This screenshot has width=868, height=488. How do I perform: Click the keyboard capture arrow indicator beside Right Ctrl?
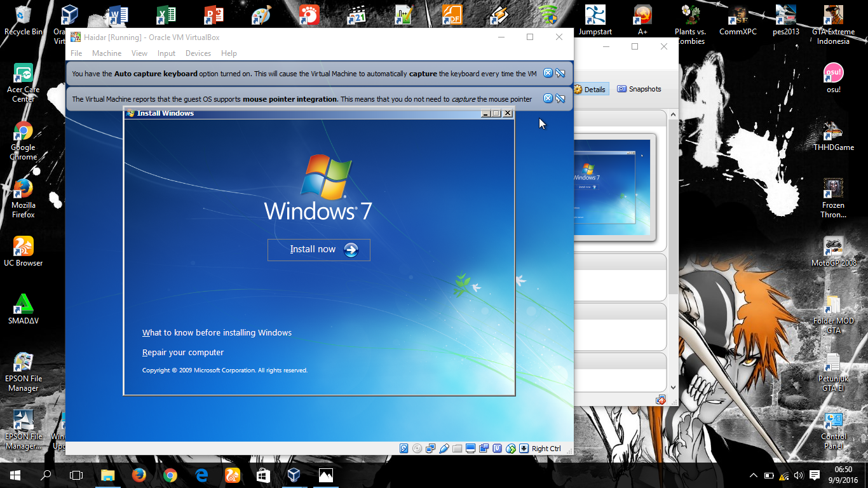tap(524, 449)
